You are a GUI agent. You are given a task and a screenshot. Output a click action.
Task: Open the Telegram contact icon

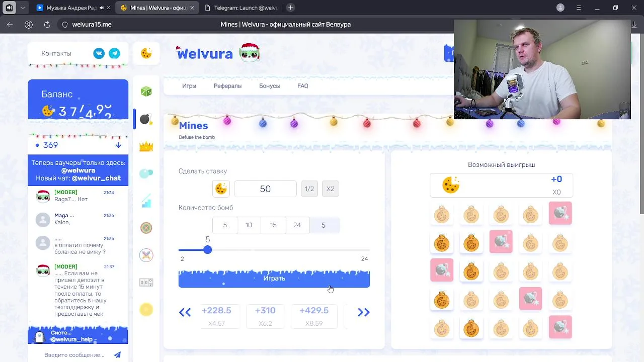click(x=115, y=53)
